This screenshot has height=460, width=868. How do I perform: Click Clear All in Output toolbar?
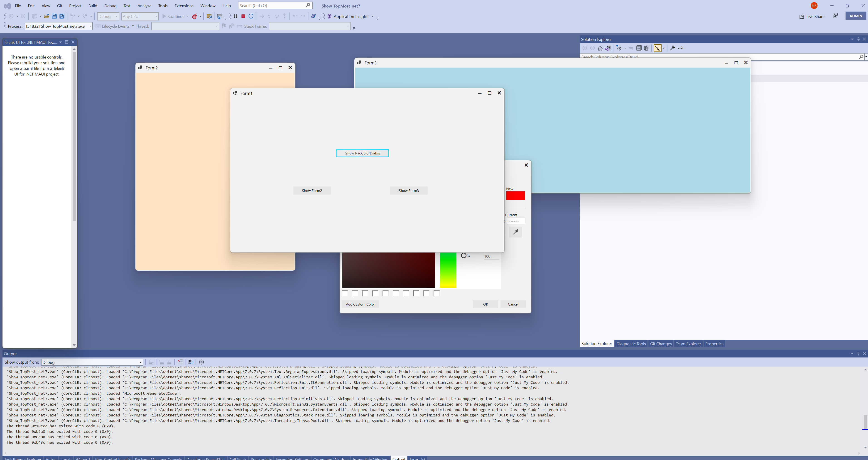click(180, 362)
